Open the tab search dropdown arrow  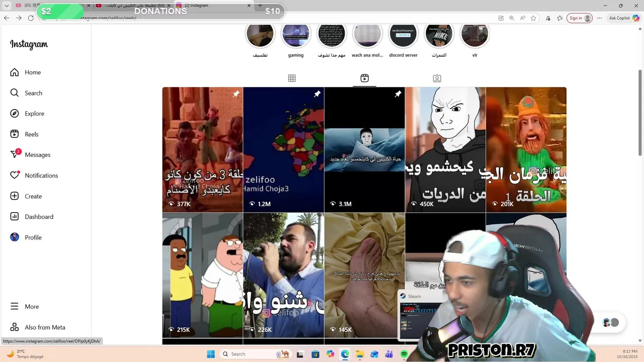(x=7, y=6)
